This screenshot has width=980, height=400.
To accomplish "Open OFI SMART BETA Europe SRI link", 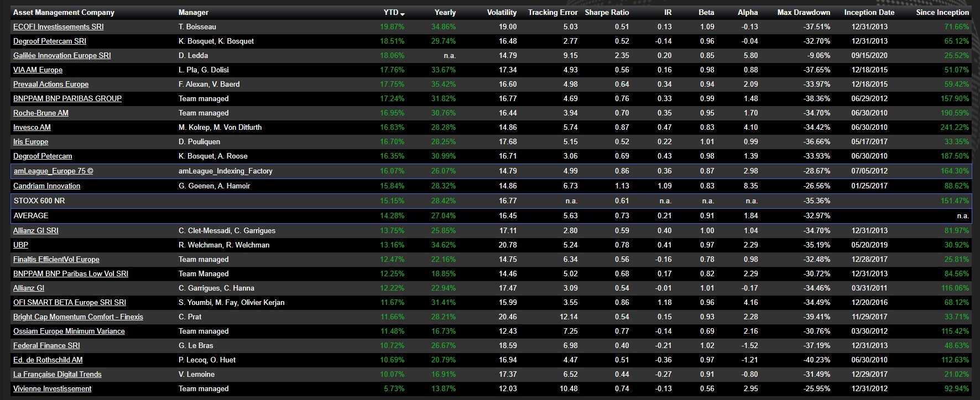I will (x=70, y=302).
